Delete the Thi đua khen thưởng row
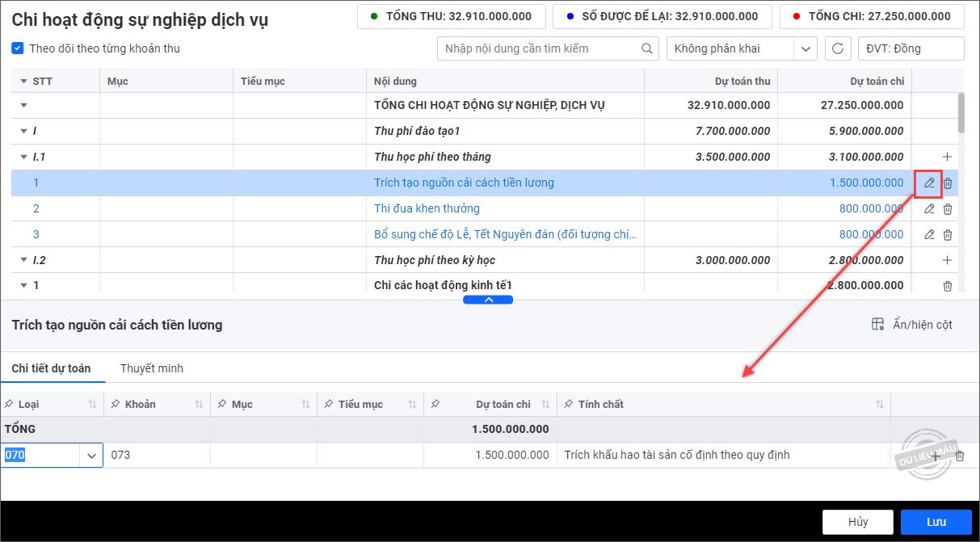 pos(948,209)
